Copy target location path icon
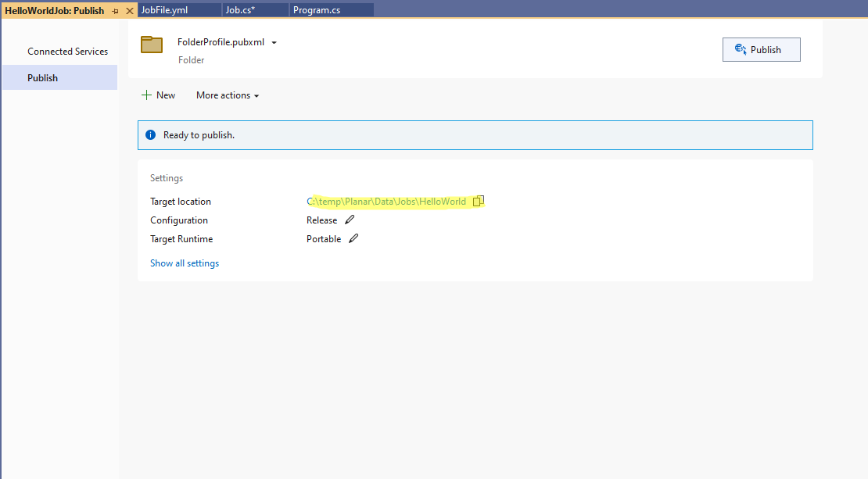This screenshot has width=868, height=479. pos(479,201)
